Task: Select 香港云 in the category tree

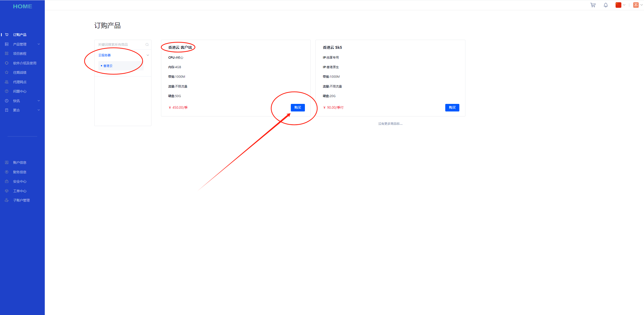Action: (x=108, y=66)
